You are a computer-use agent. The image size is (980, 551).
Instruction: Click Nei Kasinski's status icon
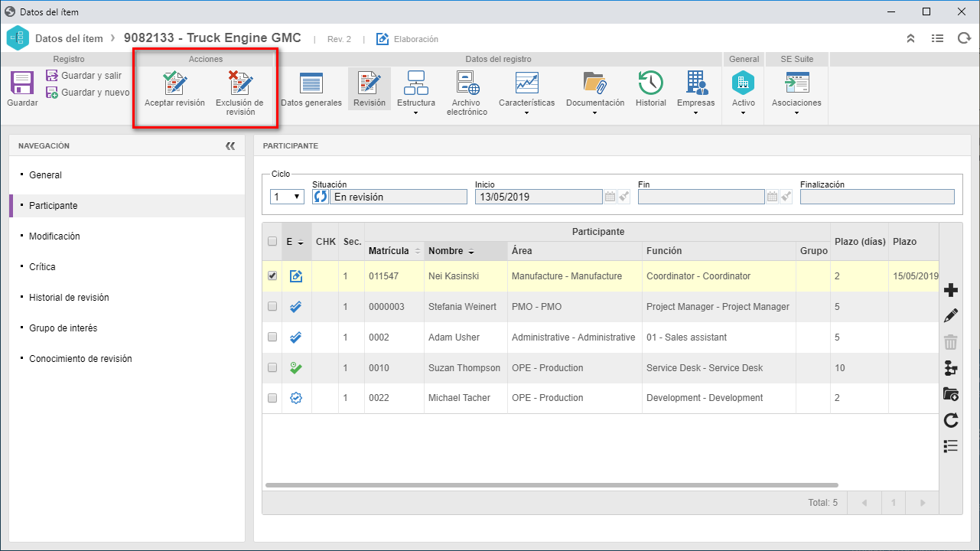296,276
